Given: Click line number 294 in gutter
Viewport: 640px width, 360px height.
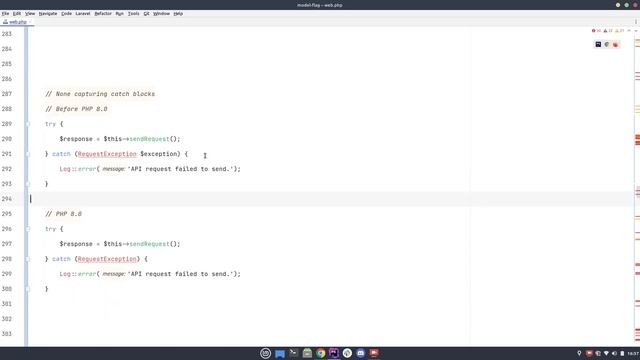Looking at the screenshot, I should pyautogui.click(x=7, y=199).
